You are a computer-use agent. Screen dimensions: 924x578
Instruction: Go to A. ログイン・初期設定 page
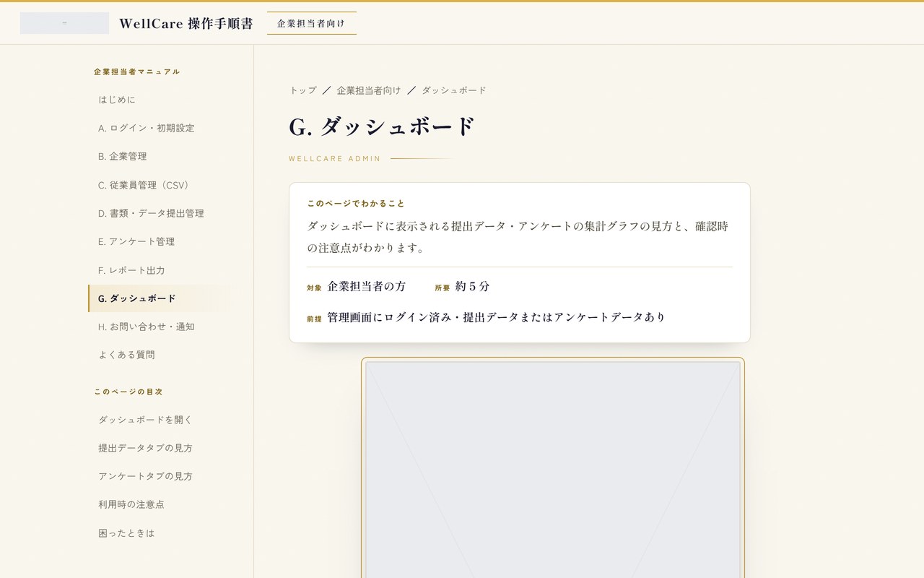(x=160, y=128)
